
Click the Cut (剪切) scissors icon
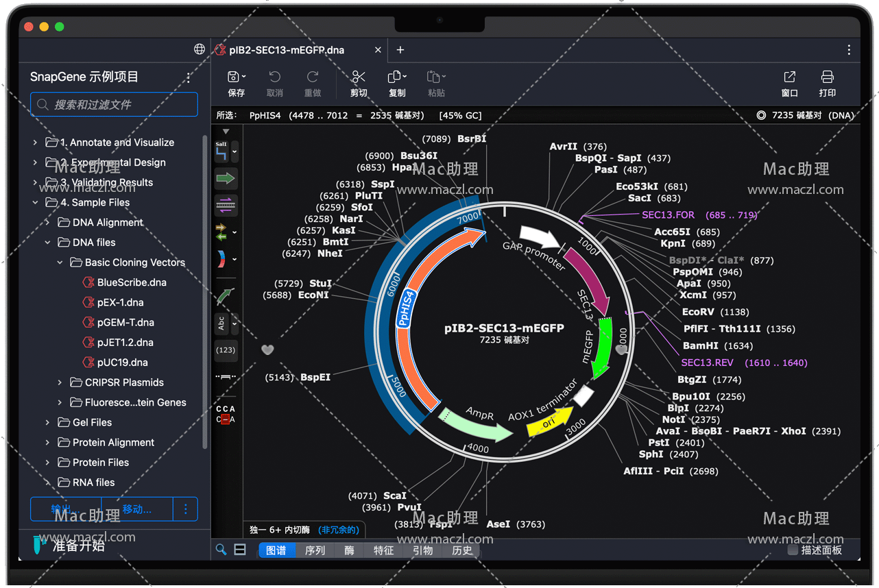click(359, 77)
